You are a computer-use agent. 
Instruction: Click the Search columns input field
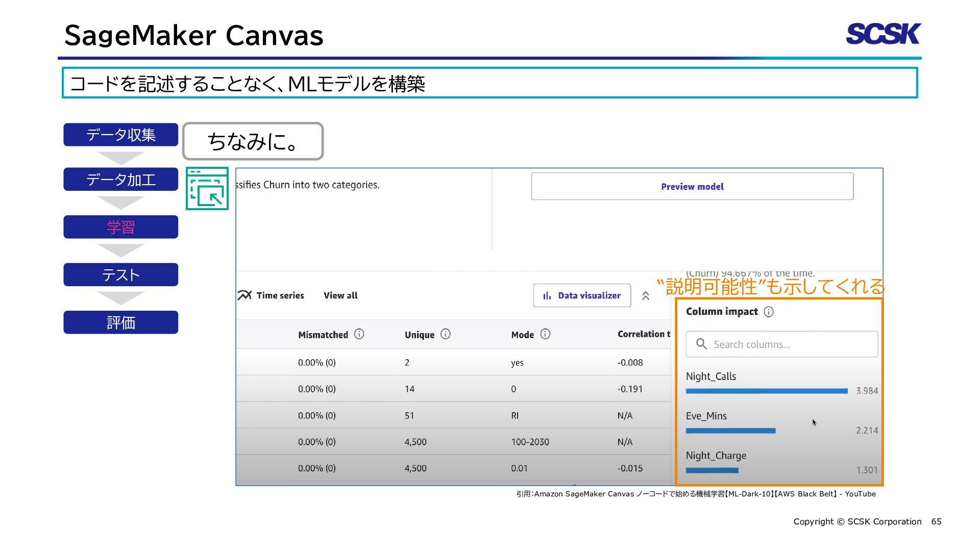coord(782,344)
